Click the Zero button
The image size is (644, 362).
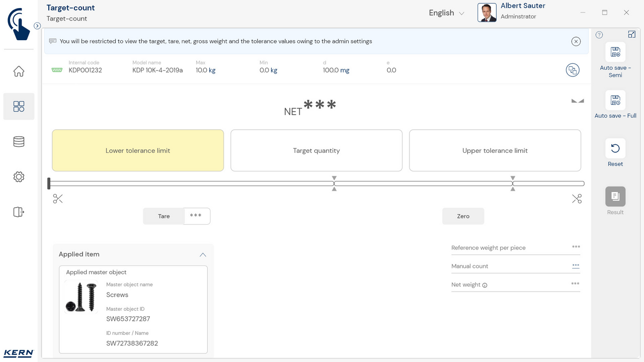pos(463,216)
